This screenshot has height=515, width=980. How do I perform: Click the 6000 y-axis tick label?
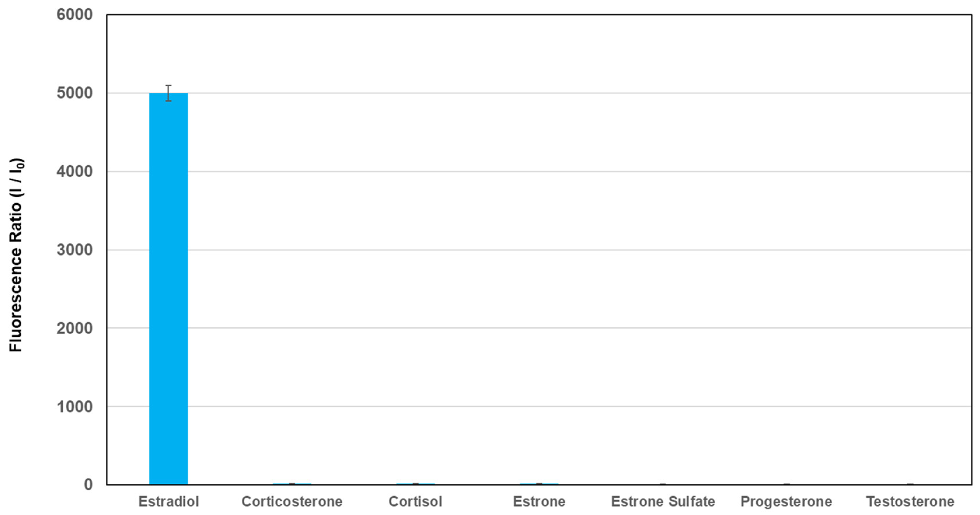(75, 15)
